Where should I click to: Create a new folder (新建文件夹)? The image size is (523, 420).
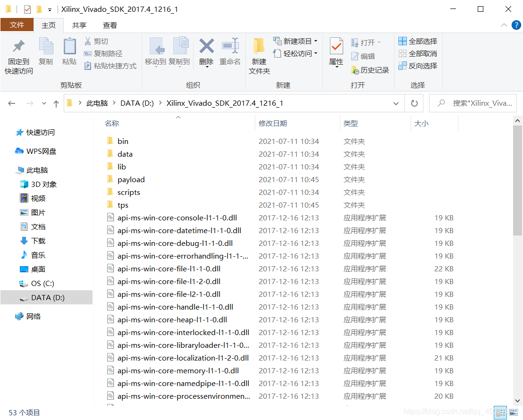[x=259, y=56]
